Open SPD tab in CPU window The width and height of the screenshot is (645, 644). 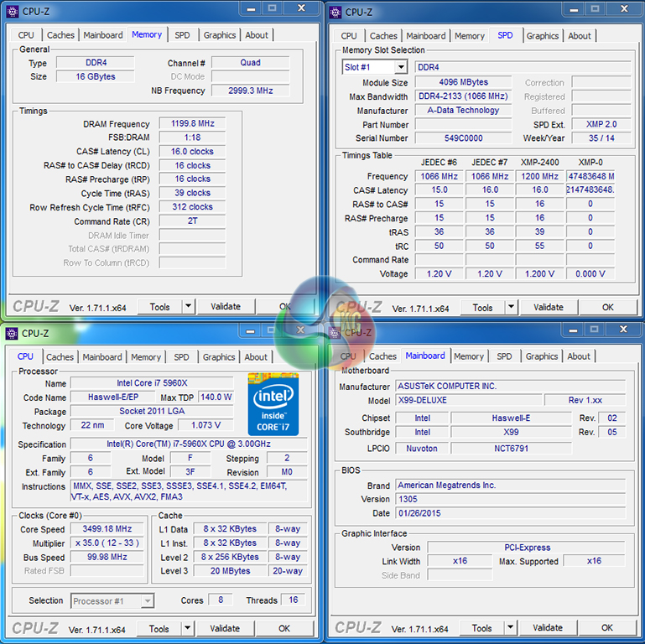[x=181, y=357]
